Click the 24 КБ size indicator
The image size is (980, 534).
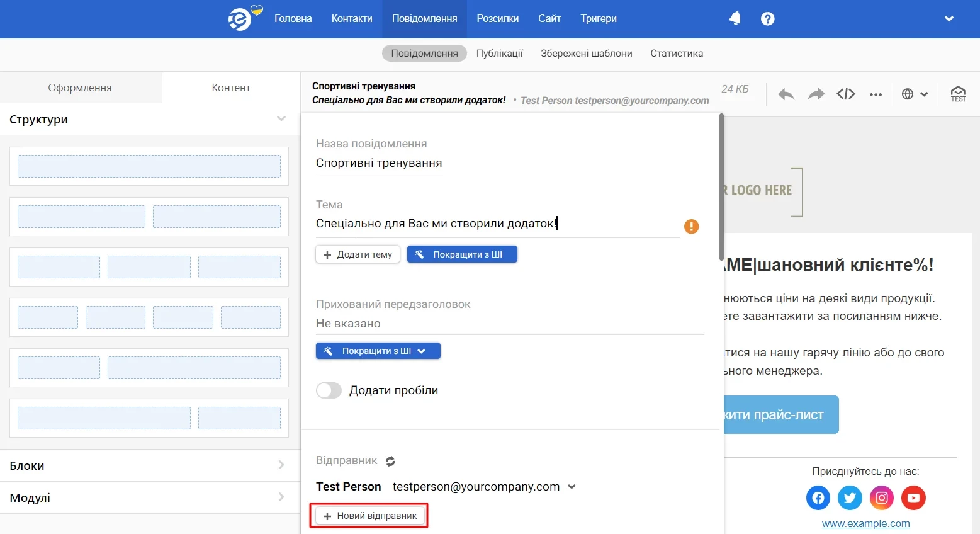coord(735,89)
